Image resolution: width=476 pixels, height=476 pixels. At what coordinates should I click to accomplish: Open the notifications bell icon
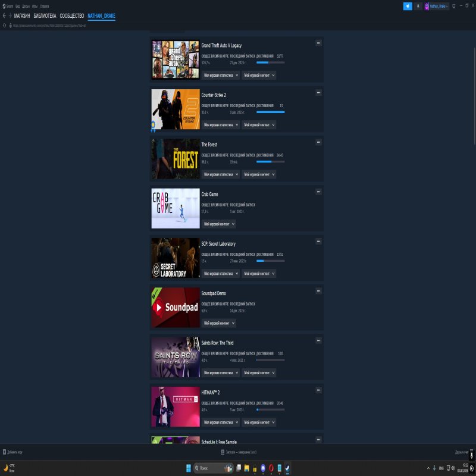pos(418,6)
